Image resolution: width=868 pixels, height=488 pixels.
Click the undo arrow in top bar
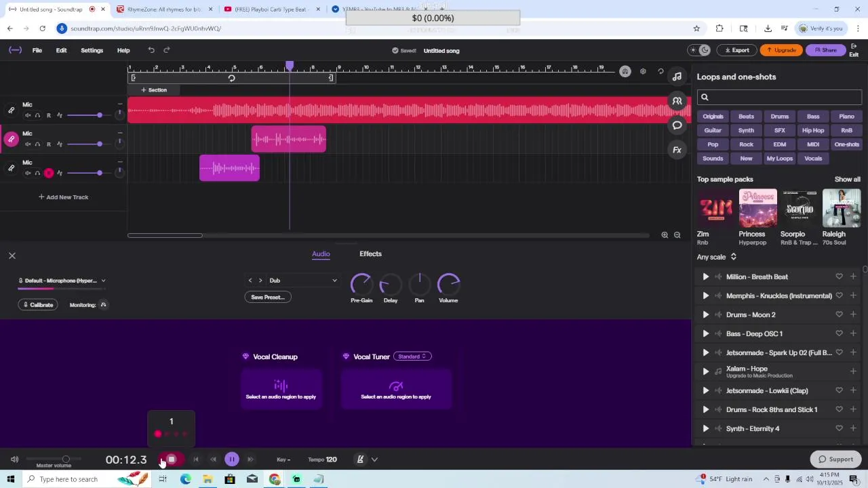point(151,50)
